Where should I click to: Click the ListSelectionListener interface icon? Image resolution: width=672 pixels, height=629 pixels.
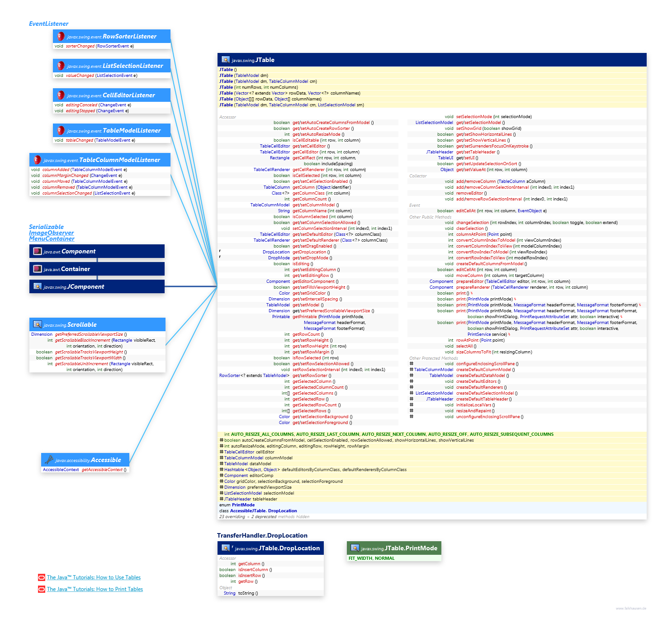pos(61,66)
